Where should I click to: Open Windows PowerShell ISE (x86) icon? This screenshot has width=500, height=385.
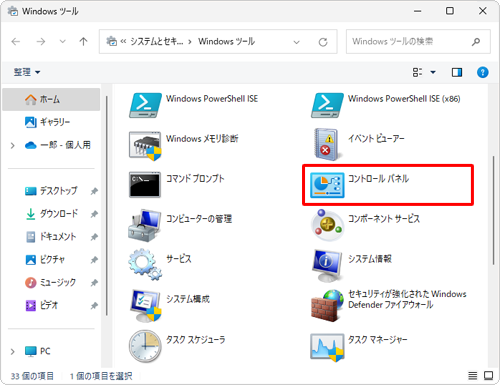click(x=327, y=105)
